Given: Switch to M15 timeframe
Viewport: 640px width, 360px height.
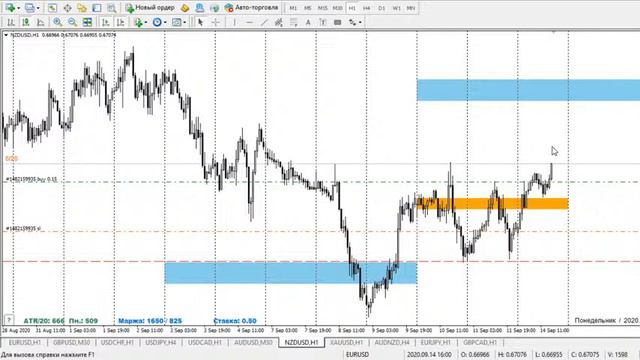Looking at the screenshot, I should [x=322, y=8].
